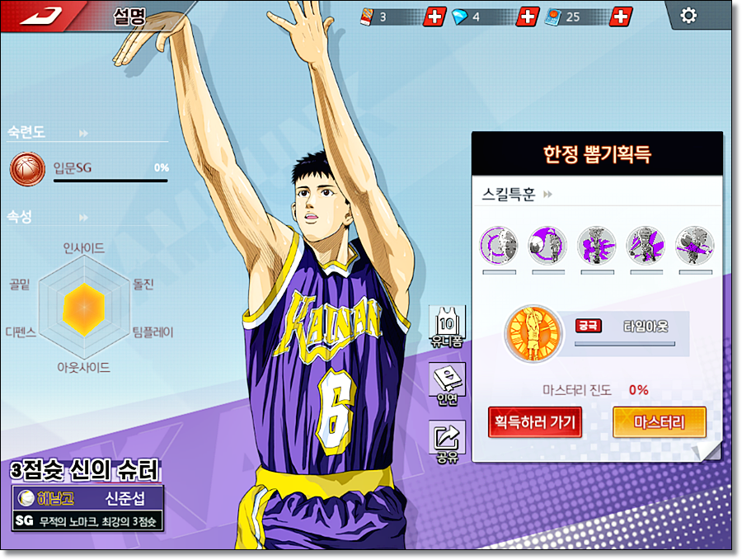
Task: Click the 타임아웃 skill progress bar
Action: [x=625, y=344]
